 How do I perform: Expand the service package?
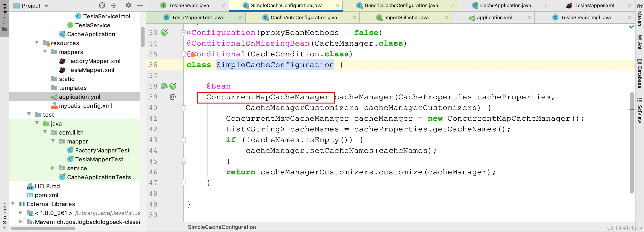53,168
